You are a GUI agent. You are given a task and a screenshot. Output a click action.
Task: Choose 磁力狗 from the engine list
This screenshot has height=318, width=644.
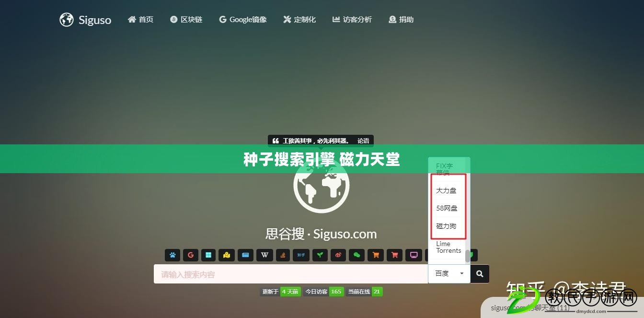446,226
